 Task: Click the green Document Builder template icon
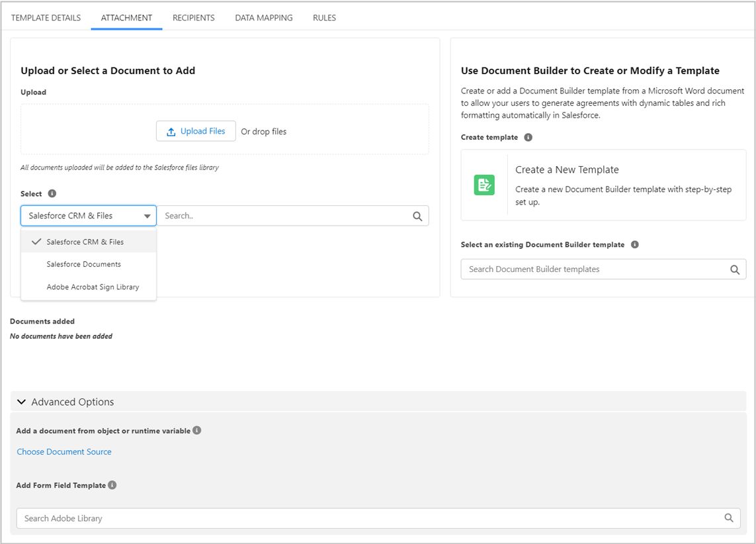click(484, 185)
